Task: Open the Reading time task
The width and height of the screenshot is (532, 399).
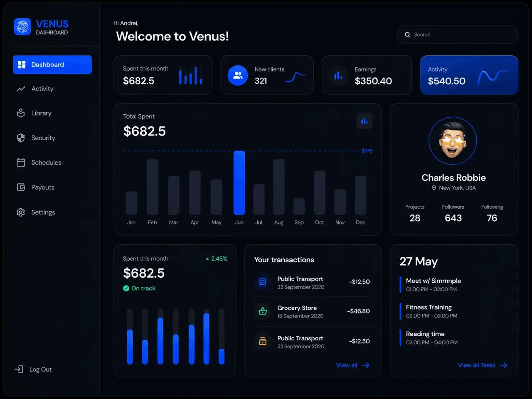Action: pyautogui.click(x=429, y=338)
